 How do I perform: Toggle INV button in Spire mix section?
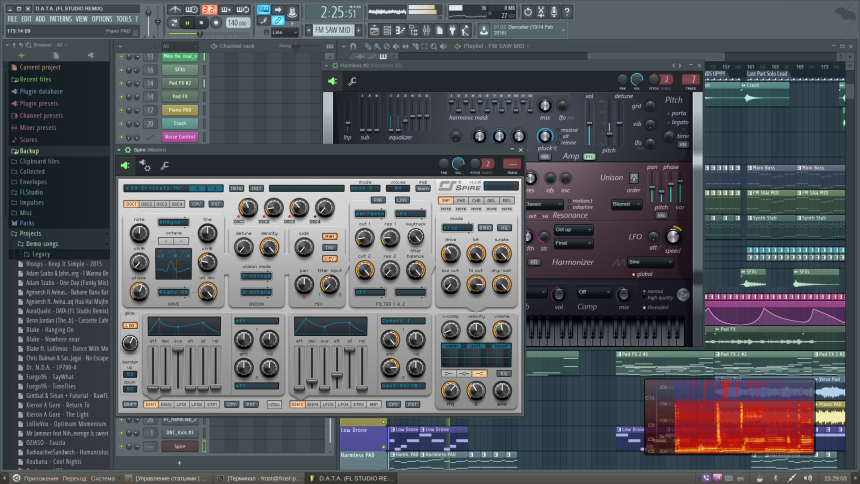click(330, 247)
